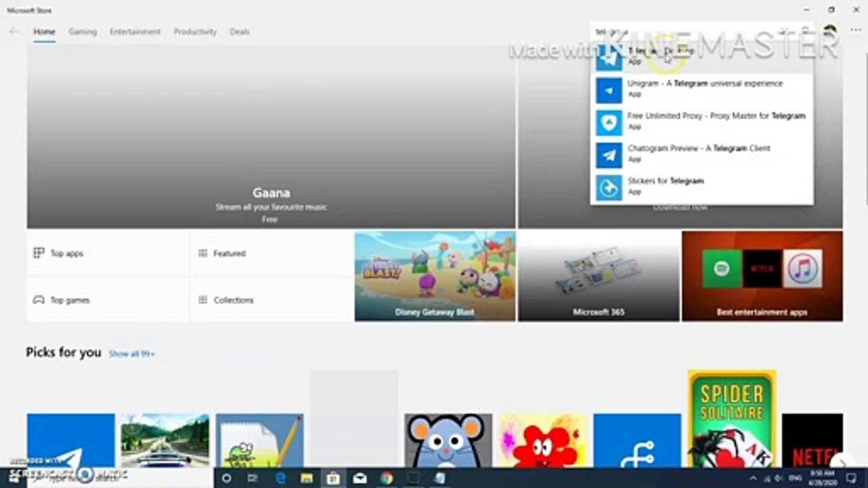Open the Gaana featured banner
868x488 pixels.
(x=271, y=137)
